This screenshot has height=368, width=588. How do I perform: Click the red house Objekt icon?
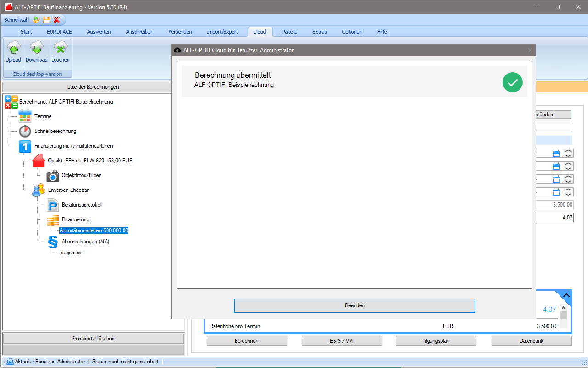tap(39, 161)
